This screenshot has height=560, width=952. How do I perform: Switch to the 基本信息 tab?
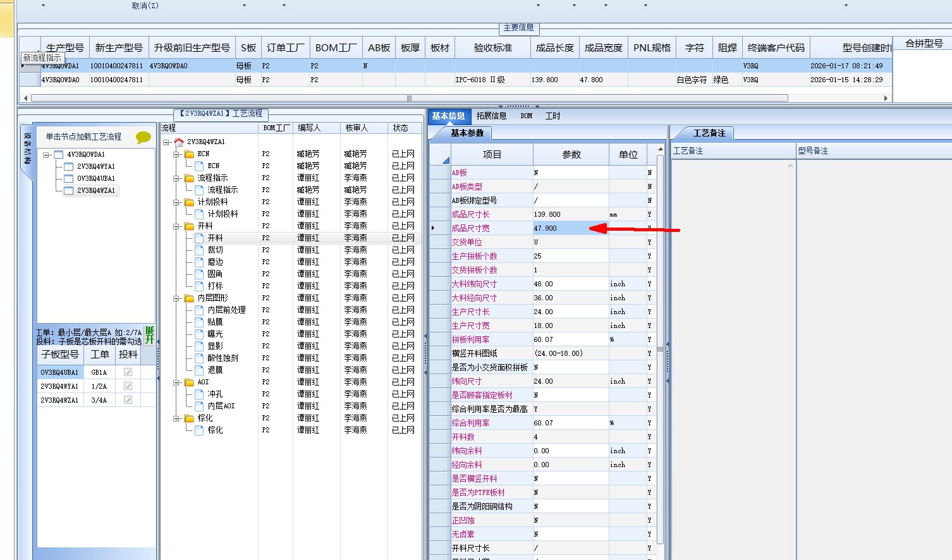pyautogui.click(x=448, y=116)
